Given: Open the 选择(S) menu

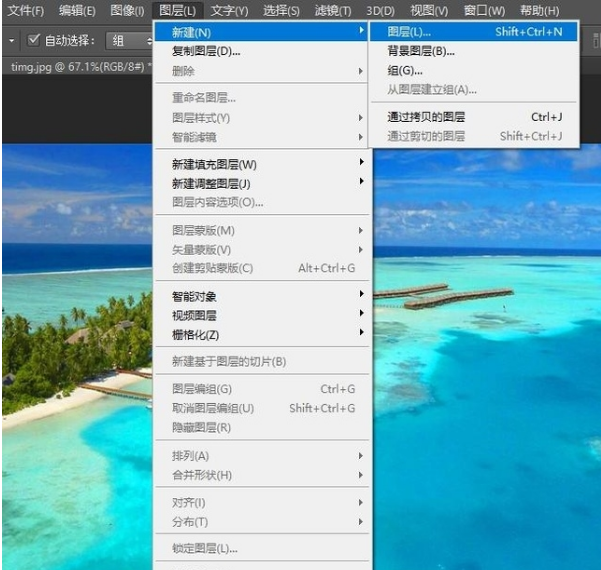Looking at the screenshot, I should (x=281, y=10).
